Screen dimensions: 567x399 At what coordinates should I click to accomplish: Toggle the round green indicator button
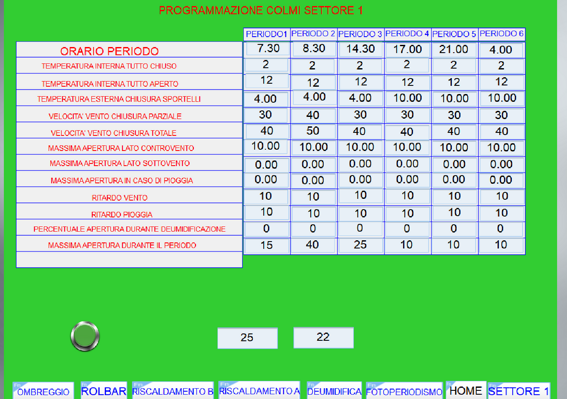85,336
